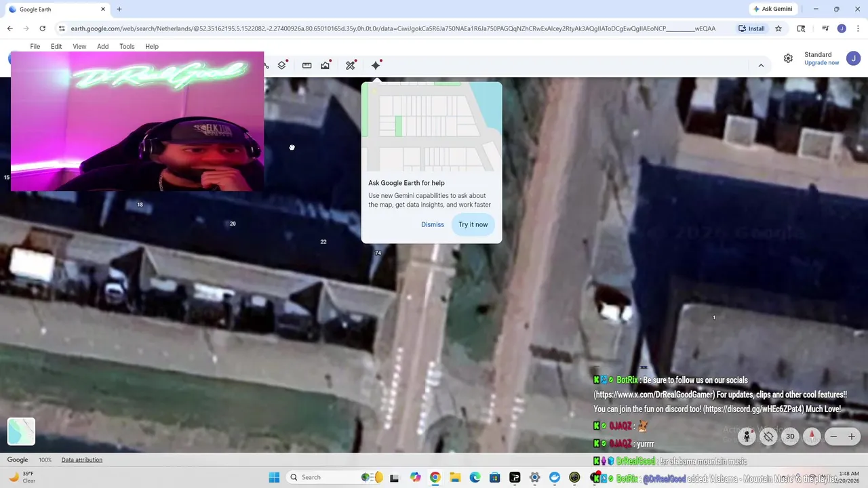Click the map label 20

point(233,224)
